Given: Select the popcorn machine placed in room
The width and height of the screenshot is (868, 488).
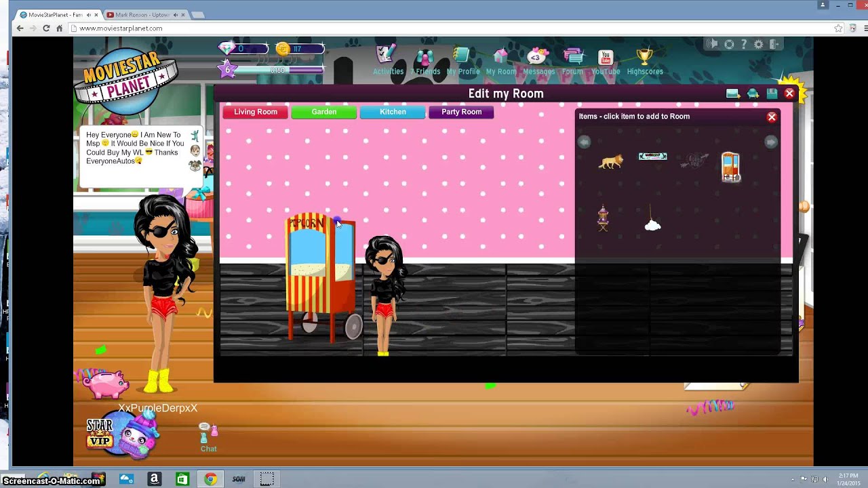Looking at the screenshot, I should tap(323, 277).
